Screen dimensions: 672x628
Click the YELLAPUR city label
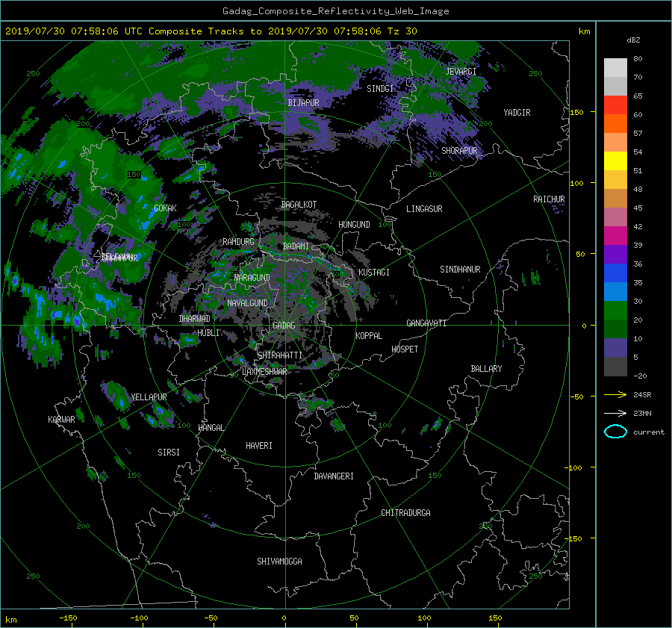coord(149,397)
